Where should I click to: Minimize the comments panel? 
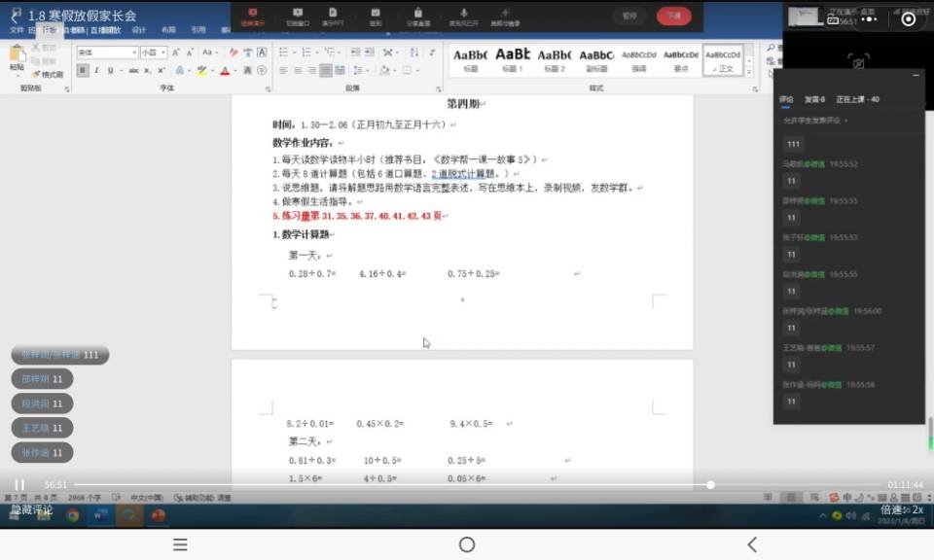(x=916, y=76)
